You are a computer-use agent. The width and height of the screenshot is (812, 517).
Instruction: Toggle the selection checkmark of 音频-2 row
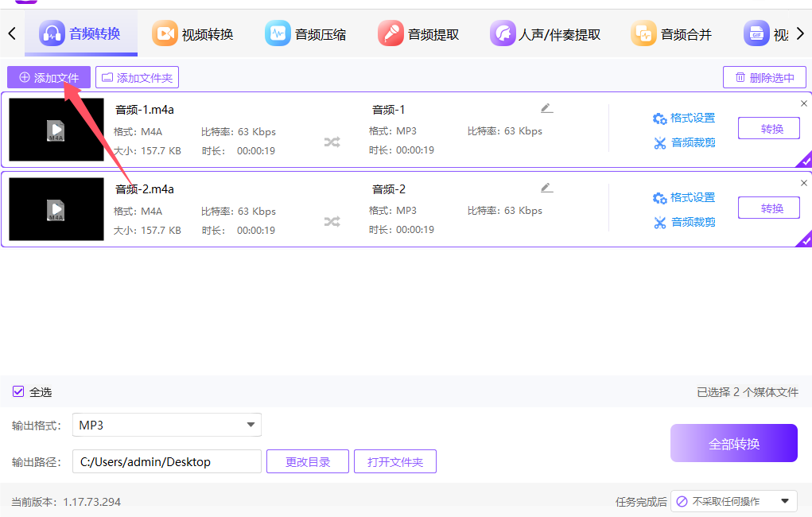pyautogui.click(x=806, y=241)
